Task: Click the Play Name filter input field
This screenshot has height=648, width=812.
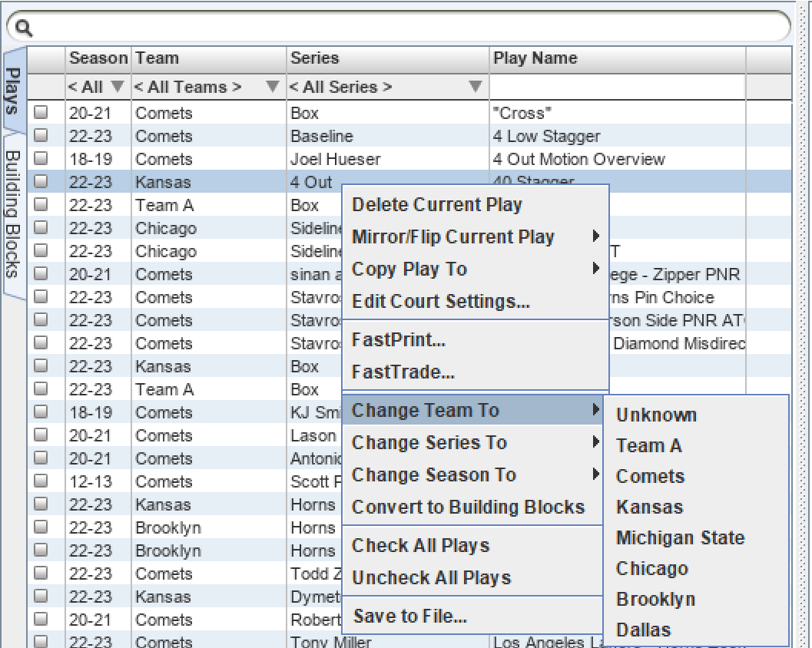Action: click(x=615, y=87)
